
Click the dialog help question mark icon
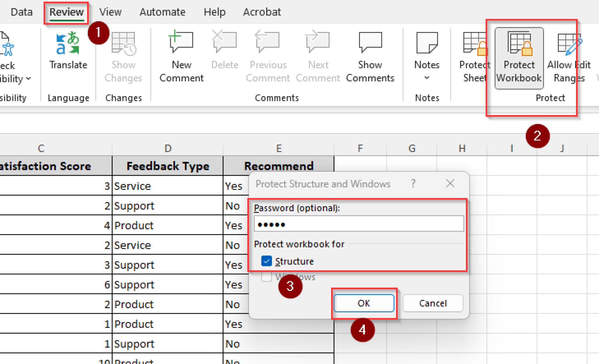click(x=413, y=184)
